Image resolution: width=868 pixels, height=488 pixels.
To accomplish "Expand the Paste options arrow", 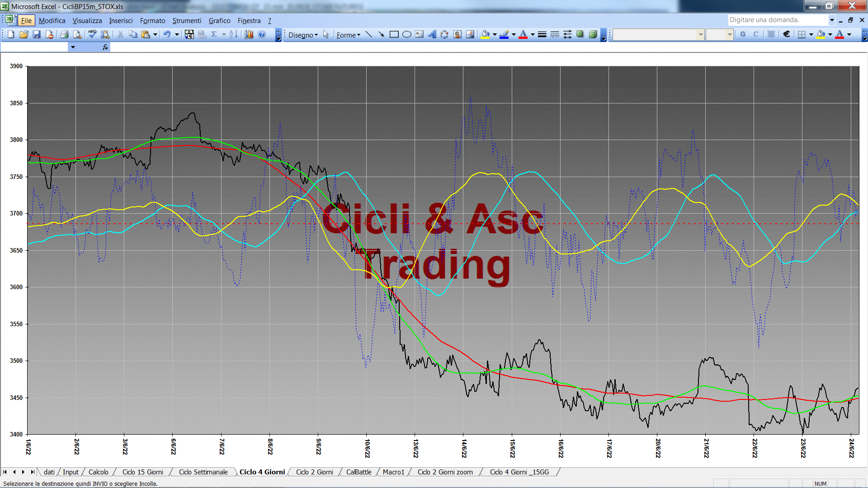I will [155, 35].
